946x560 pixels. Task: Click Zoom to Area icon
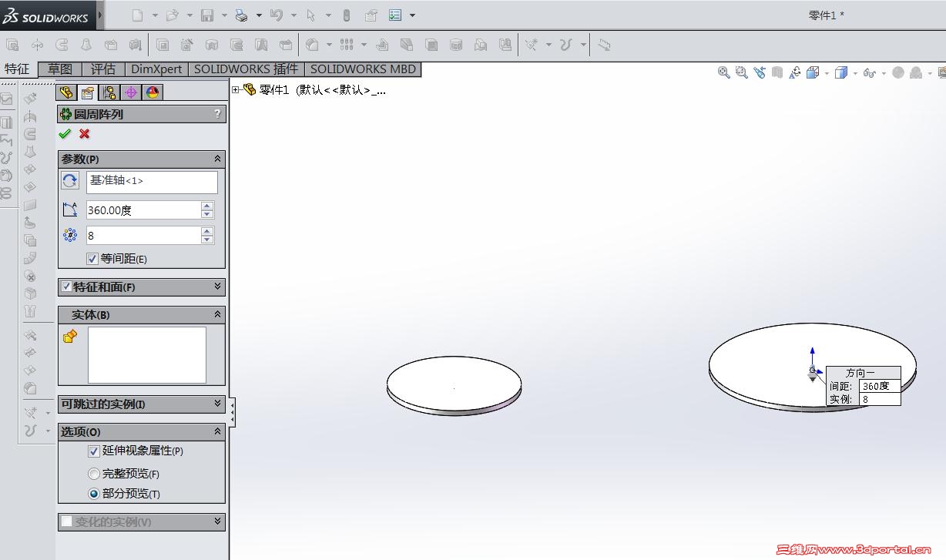click(742, 72)
